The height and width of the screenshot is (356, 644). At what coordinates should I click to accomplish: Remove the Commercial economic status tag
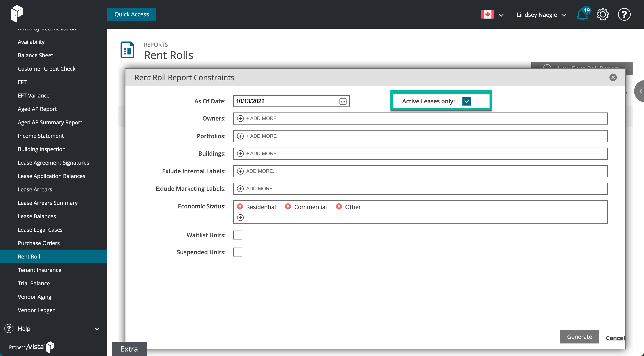pos(288,206)
